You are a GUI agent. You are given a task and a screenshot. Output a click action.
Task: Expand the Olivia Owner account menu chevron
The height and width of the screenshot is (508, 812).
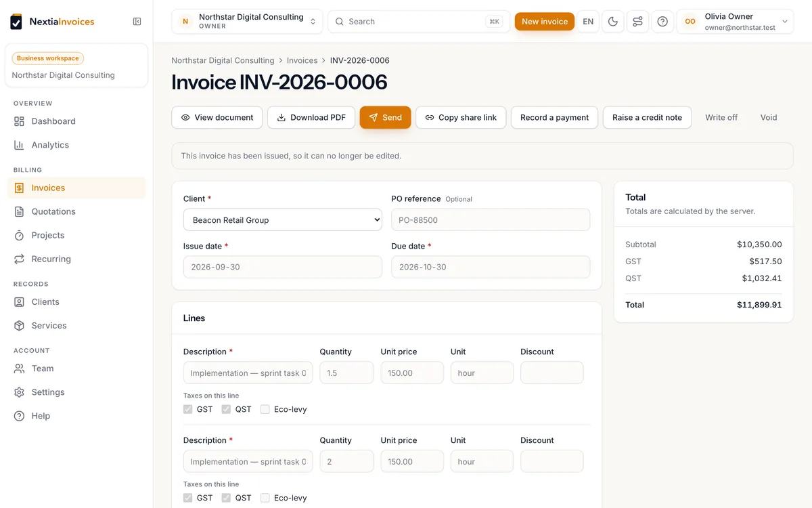pyautogui.click(x=785, y=22)
